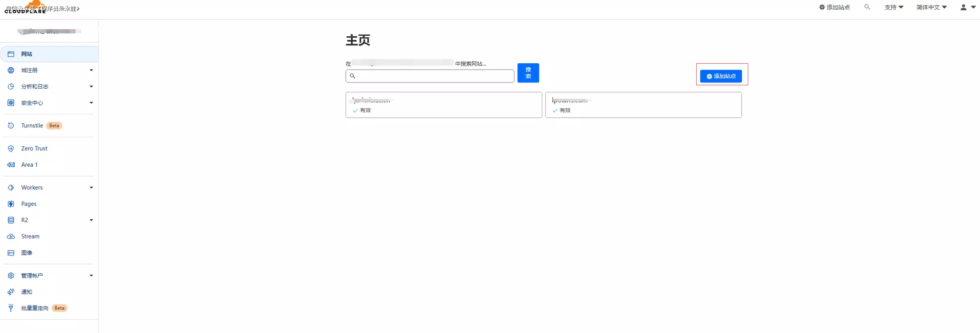Open the 简体中文 language dropdown

click(931, 7)
